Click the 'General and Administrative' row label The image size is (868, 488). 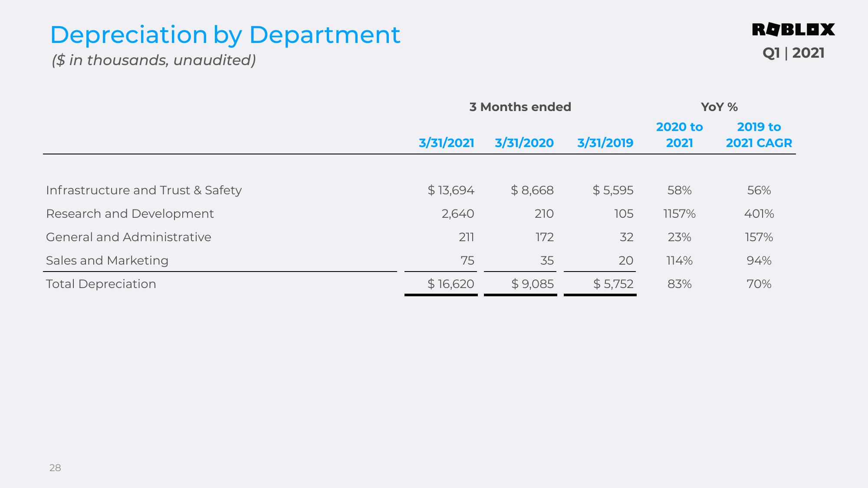pyautogui.click(x=128, y=237)
